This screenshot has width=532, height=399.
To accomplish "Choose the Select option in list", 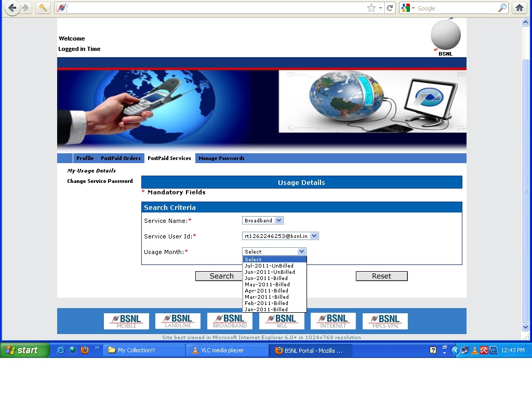I will pos(275,260).
